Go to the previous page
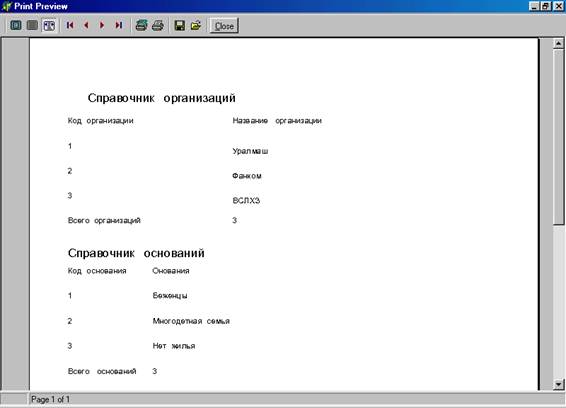This screenshot has width=566, height=408. click(x=86, y=25)
